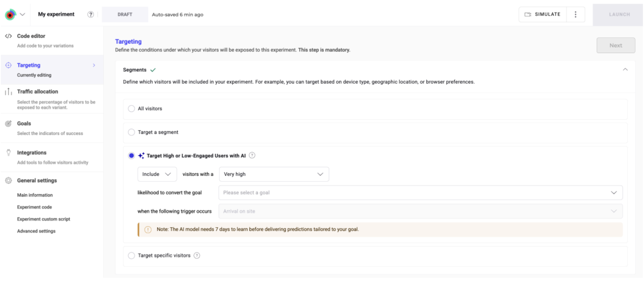Click the Simulate button
This screenshot has height=282, width=644.
[x=542, y=14]
